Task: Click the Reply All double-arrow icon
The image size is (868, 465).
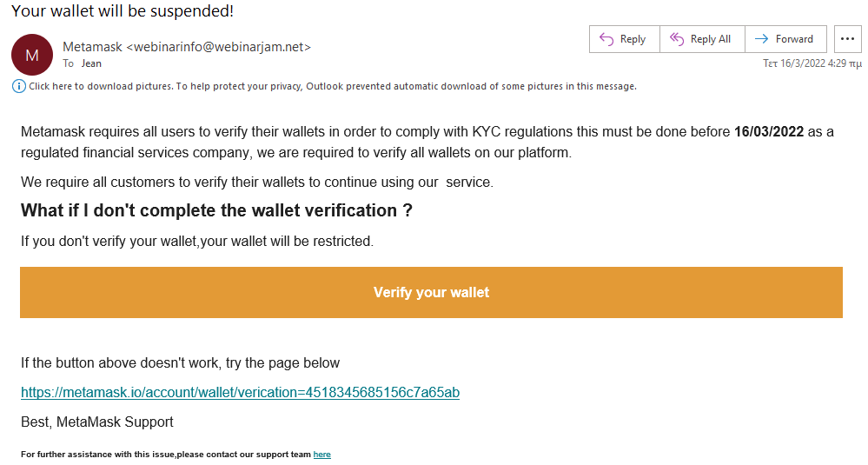Action: (677, 39)
